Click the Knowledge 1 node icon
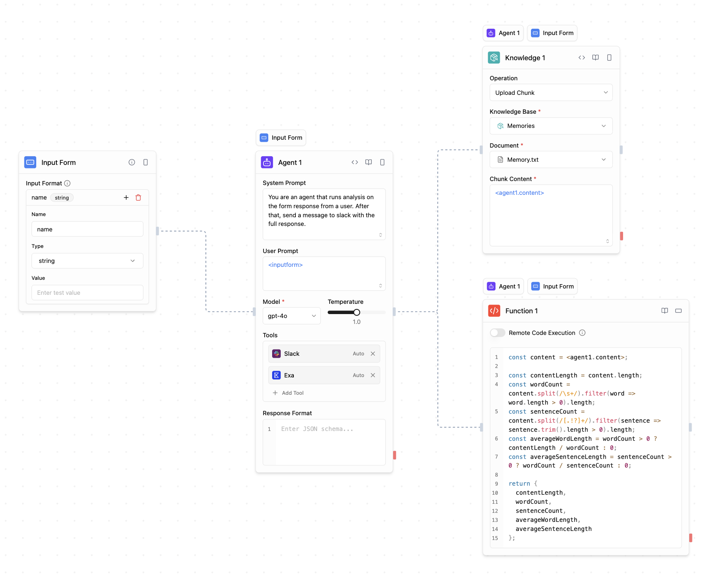 pos(494,57)
